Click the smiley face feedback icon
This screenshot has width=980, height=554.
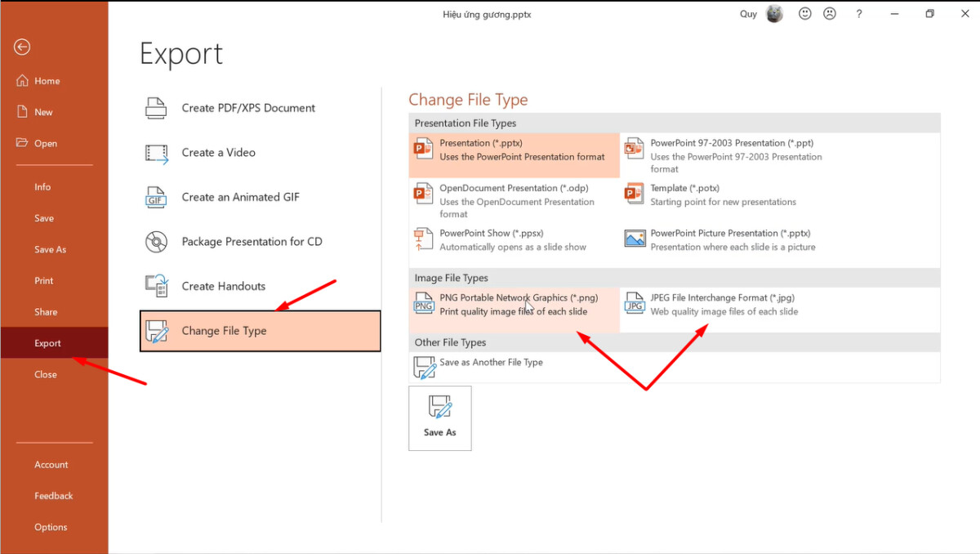click(x=805, y=14)
